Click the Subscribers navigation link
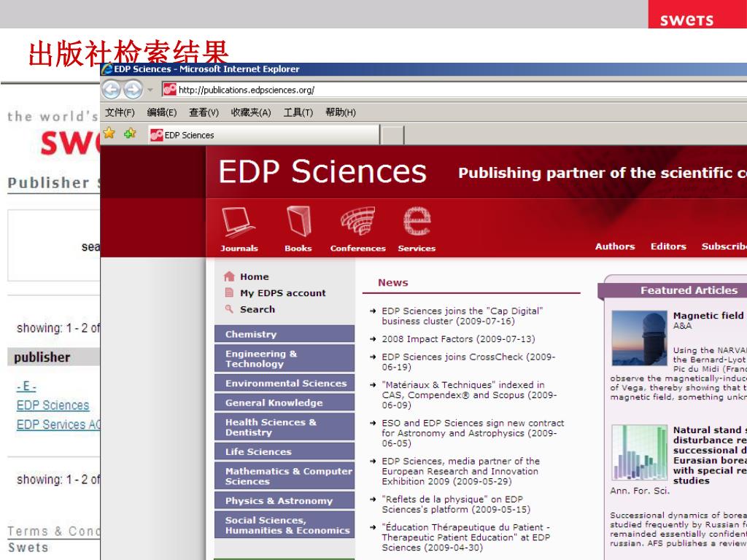 (x=724, y=246)
